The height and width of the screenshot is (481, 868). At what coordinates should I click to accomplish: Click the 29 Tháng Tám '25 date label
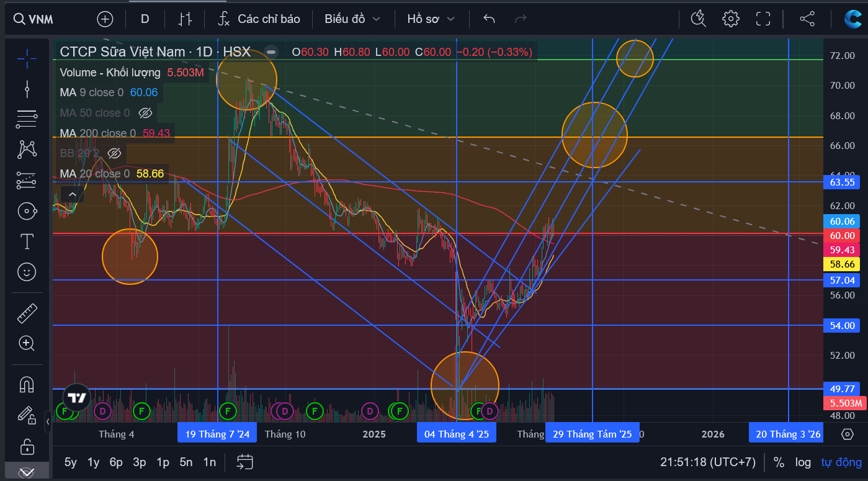point(593,434)
